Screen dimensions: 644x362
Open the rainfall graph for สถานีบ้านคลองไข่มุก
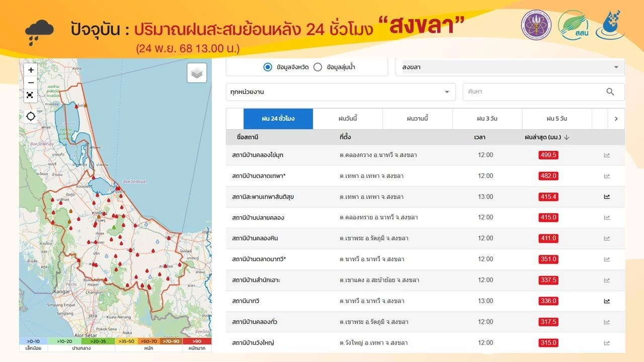point(607,155)
